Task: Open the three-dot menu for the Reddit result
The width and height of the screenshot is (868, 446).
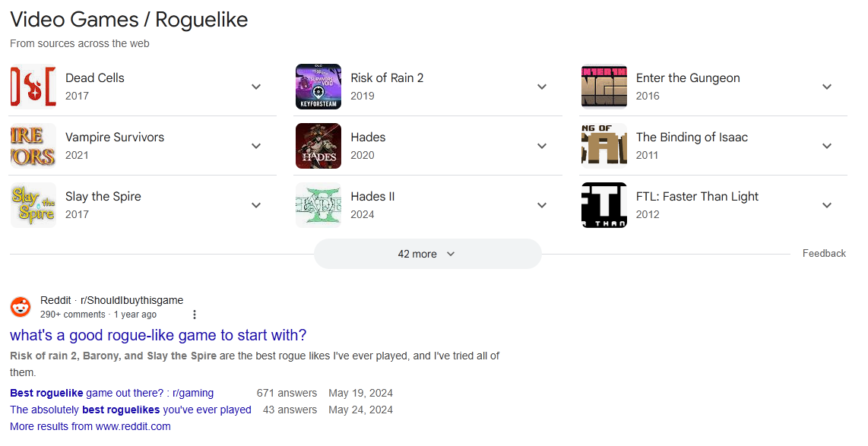Action: point(195,315)
